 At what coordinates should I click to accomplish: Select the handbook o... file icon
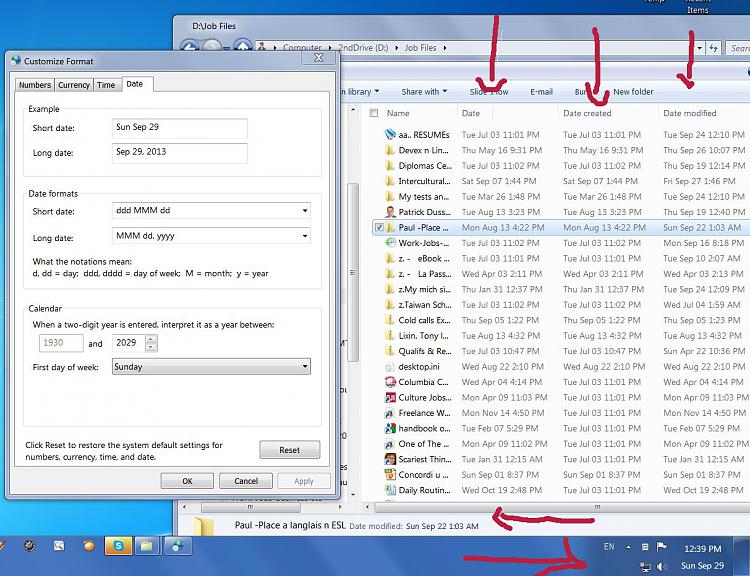click(x=390, y=428)
